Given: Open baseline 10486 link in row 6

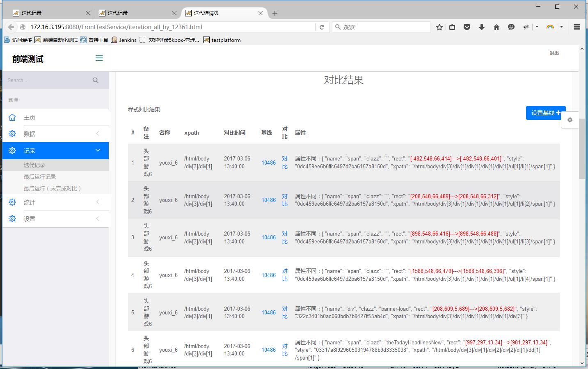Looking at the screenshot, I should (269, 350).
